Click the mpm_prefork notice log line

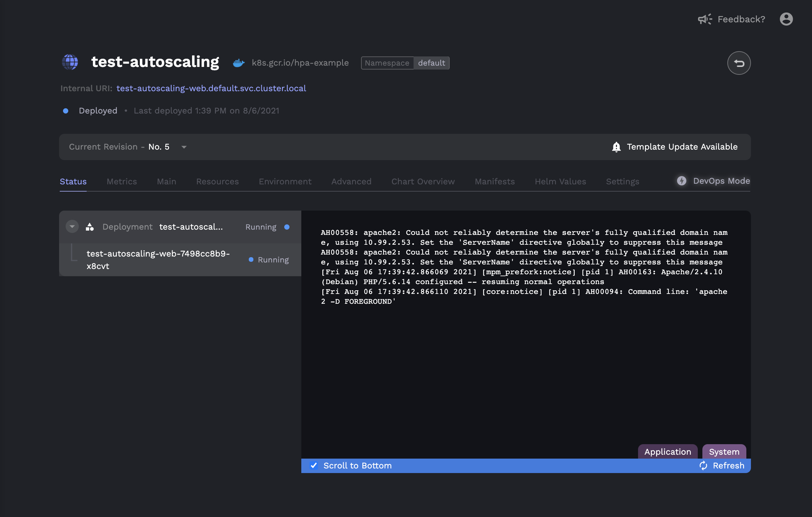(522, 277)
